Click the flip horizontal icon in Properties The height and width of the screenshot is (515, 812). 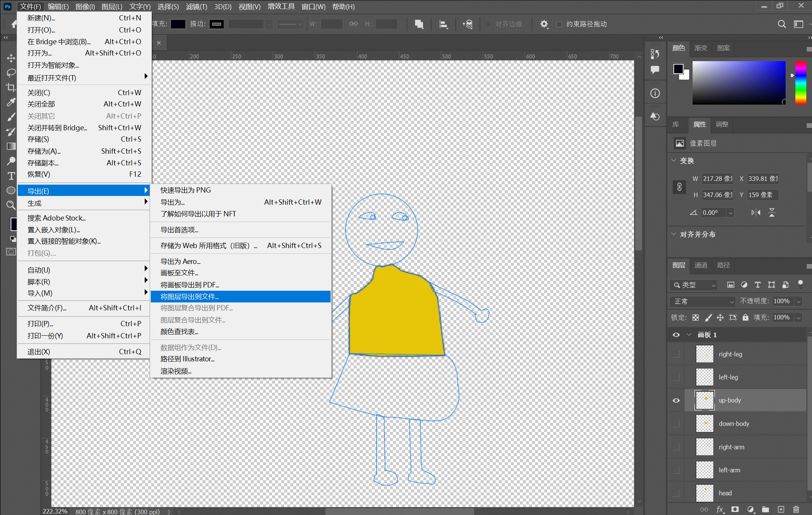coord(756,213)
